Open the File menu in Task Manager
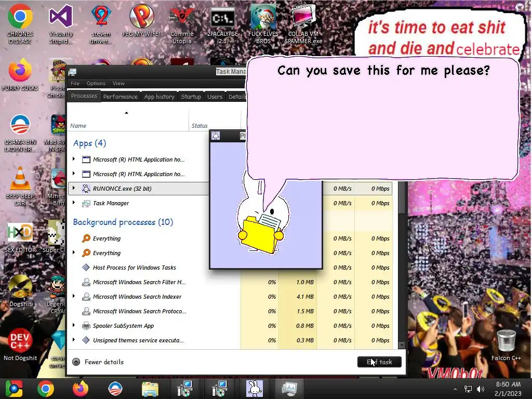This screenshot has height=399, width=532. (75, 84)
